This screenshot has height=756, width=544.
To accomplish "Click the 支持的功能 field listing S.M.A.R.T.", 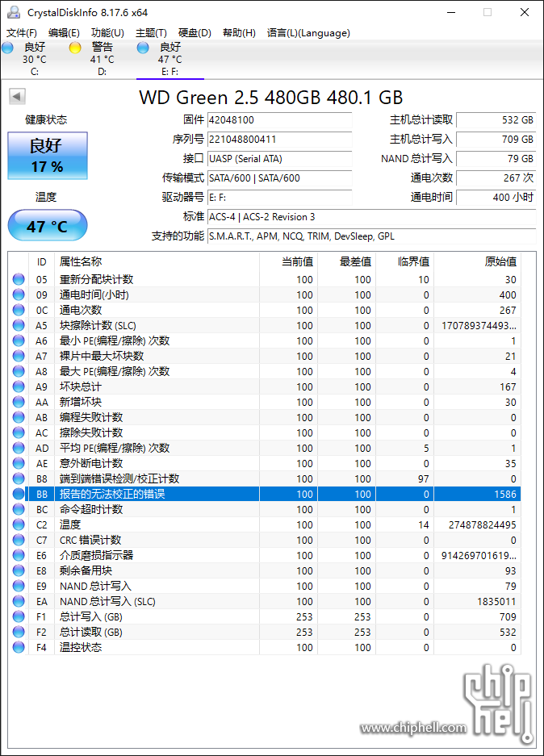I will (372, 236).
